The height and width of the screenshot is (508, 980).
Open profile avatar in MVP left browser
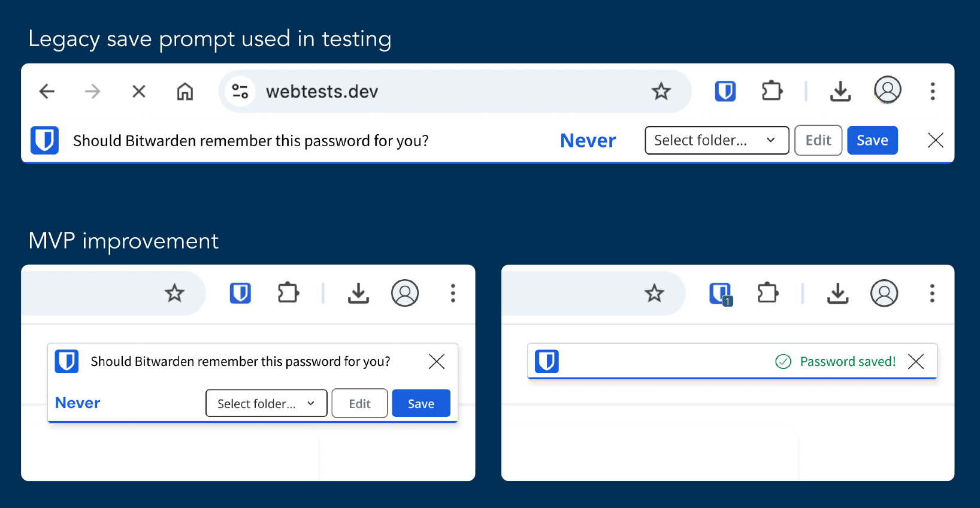405,293
